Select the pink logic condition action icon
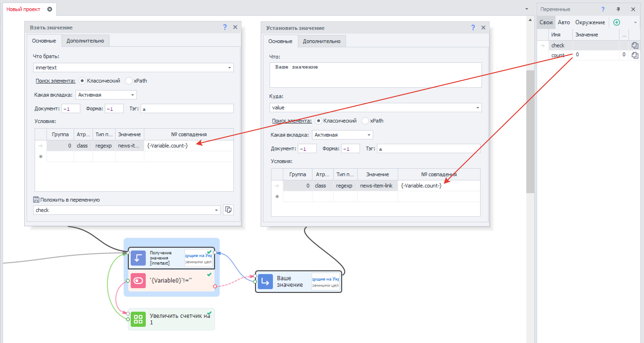The width and height of the screenshot is (644, 343). coord(138,281)
